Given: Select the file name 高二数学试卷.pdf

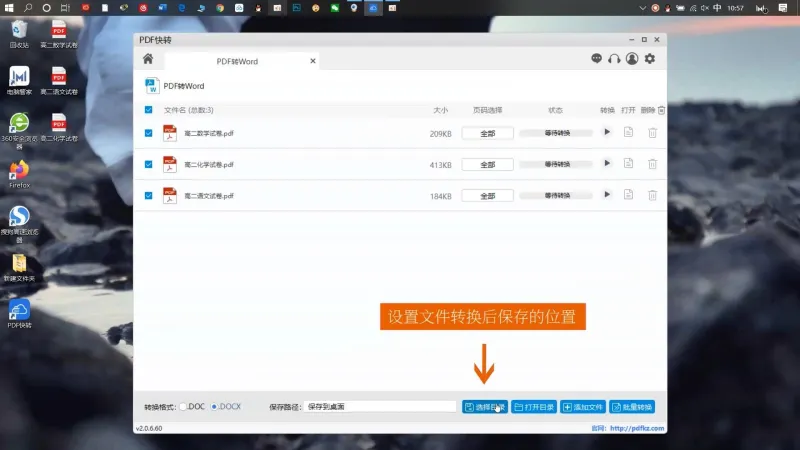Looking at the screenshot, I should click(209, 133).
